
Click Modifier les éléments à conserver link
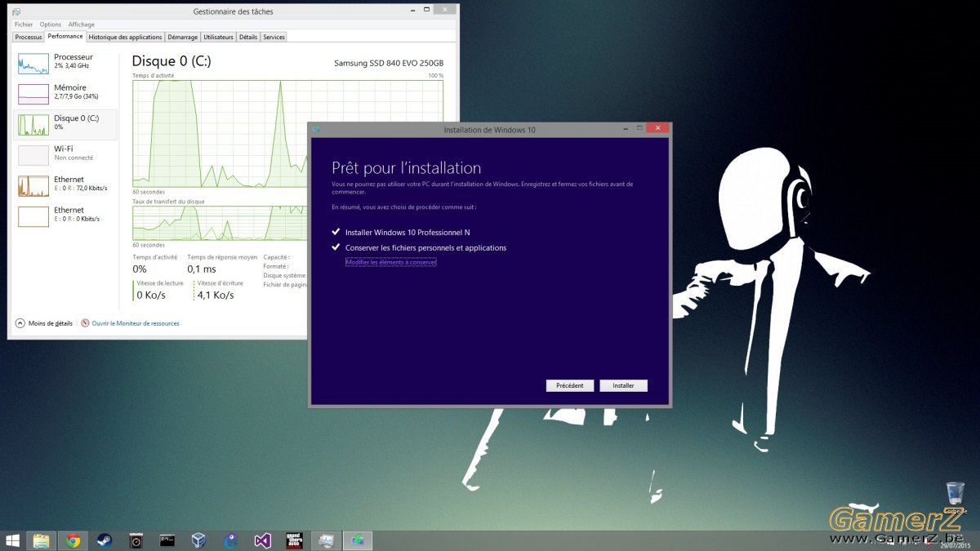pos(390,262)
